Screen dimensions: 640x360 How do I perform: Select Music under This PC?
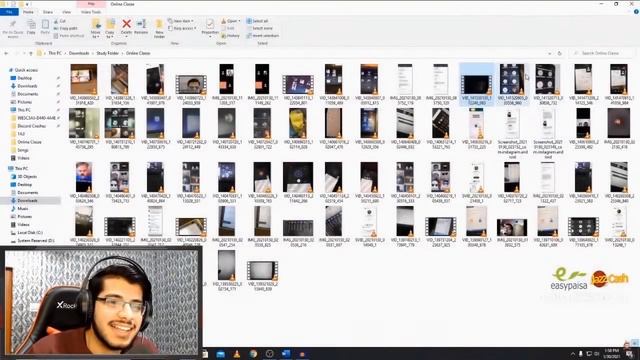point(22,208)
